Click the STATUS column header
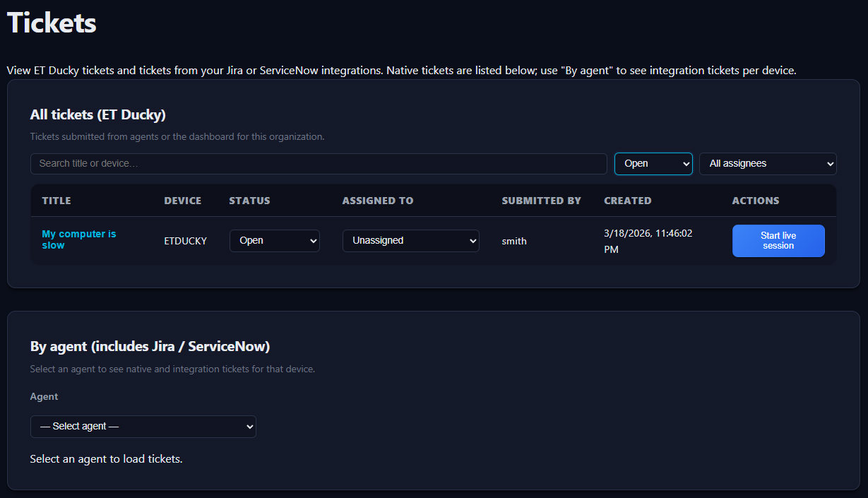Viewport: 868px width, 498px height. pyautogui.click(x=249, y=200)
